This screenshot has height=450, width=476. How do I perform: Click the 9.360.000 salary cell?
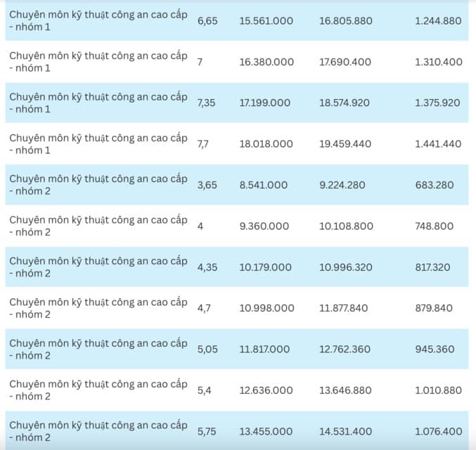point(264,226)
